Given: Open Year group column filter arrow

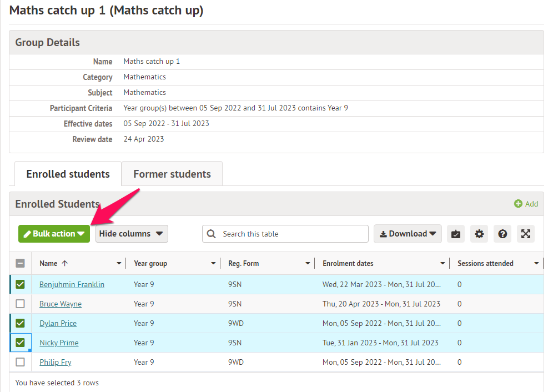Looking at the screenshot, I should (x=213, y=263).
